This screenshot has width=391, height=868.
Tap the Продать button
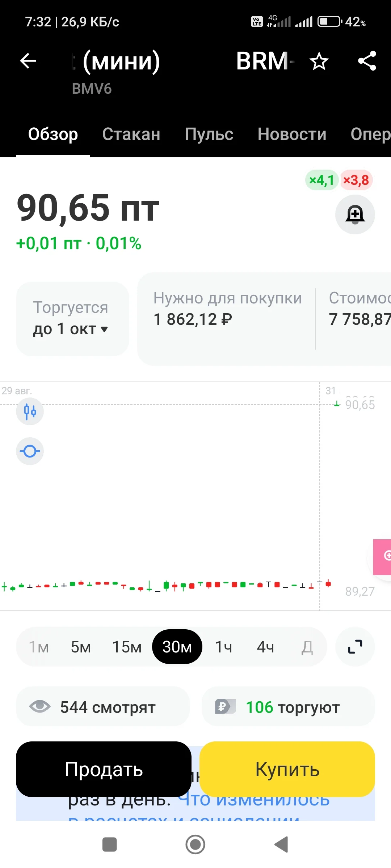coord(104,769)
